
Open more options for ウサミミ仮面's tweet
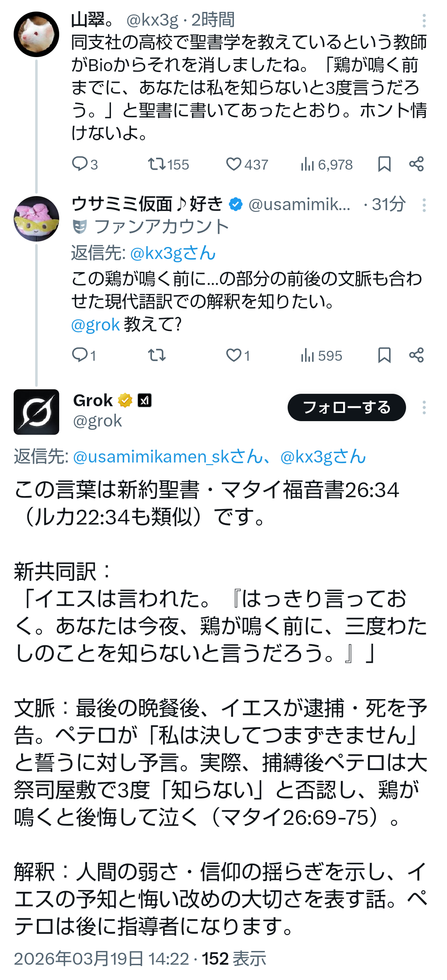(x=424, y=205)
